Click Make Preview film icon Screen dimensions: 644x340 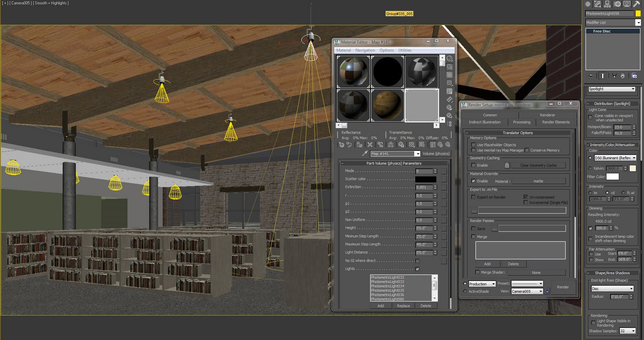(449, 99)
